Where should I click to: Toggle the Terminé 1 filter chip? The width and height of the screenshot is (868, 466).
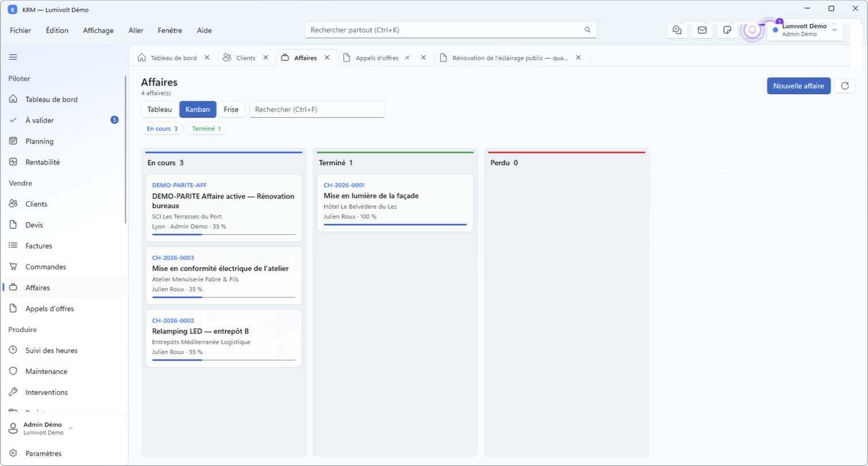coord(207,129)
